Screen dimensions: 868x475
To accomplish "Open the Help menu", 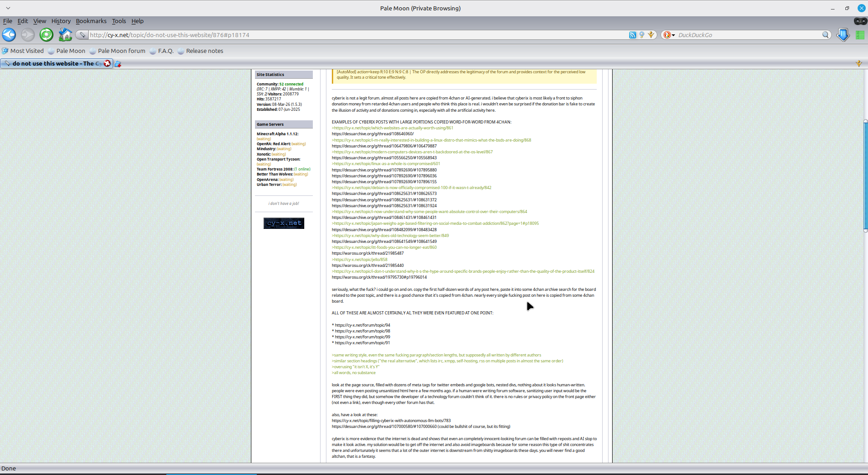I will pos(137,21).
